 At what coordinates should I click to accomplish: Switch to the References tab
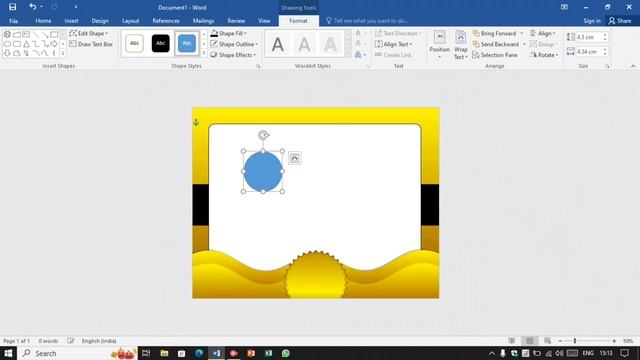166,21
